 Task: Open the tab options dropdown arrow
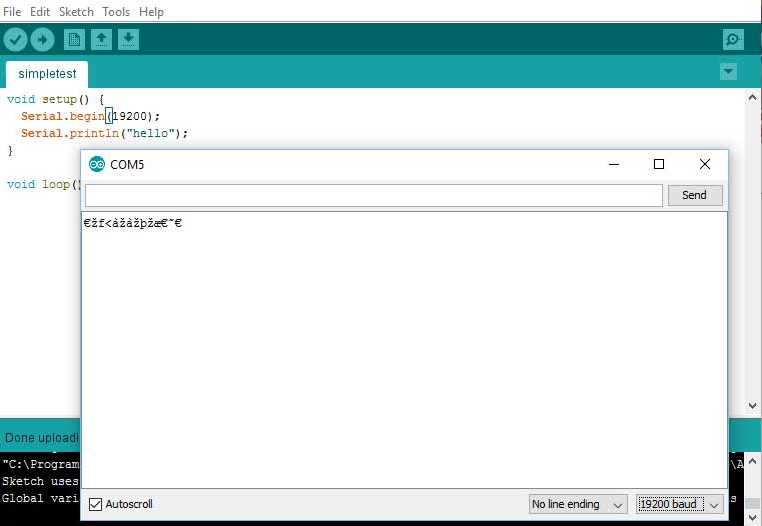pos(728,71)
